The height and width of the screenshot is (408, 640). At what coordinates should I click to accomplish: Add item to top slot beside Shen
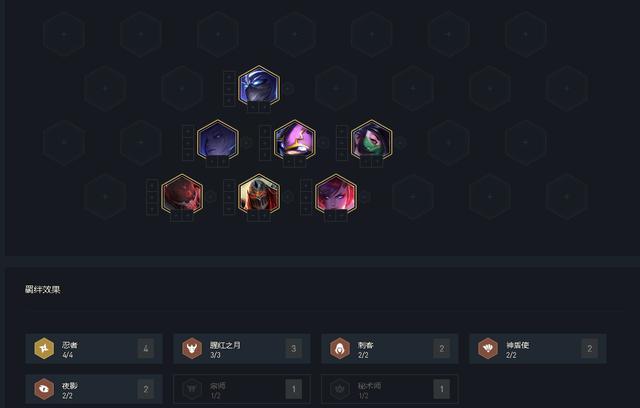coord(229,77)
